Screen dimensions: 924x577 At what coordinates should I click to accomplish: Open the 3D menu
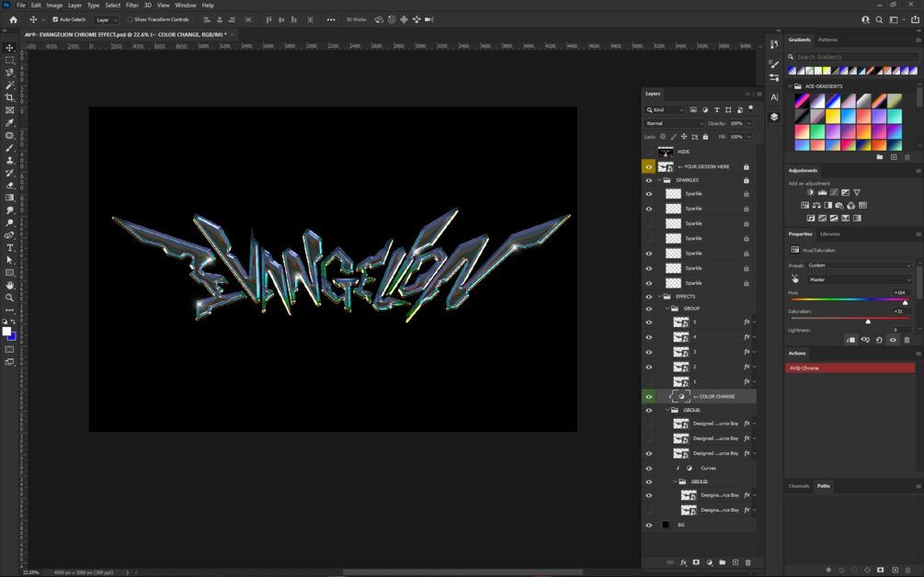pos(148,5)
